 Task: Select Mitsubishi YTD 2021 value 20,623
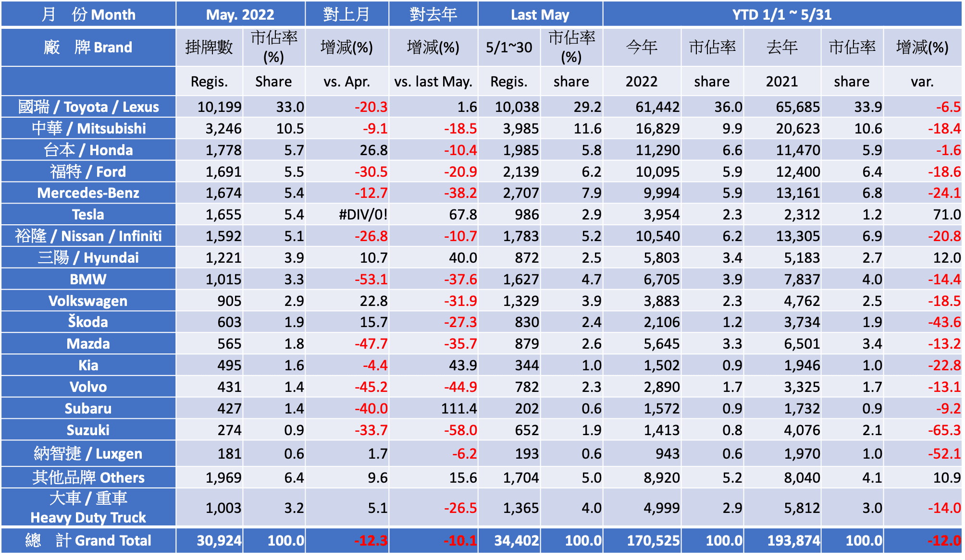tap(782, 128)
